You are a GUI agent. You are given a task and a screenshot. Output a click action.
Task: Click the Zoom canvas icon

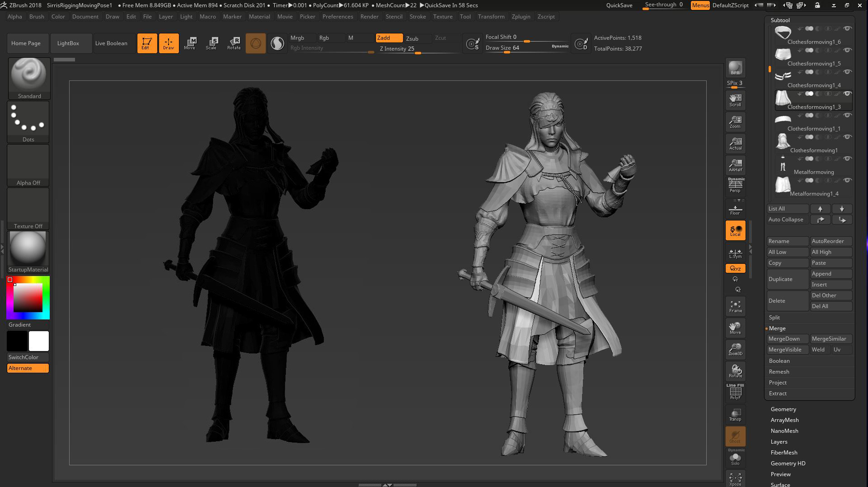(735, 122)
